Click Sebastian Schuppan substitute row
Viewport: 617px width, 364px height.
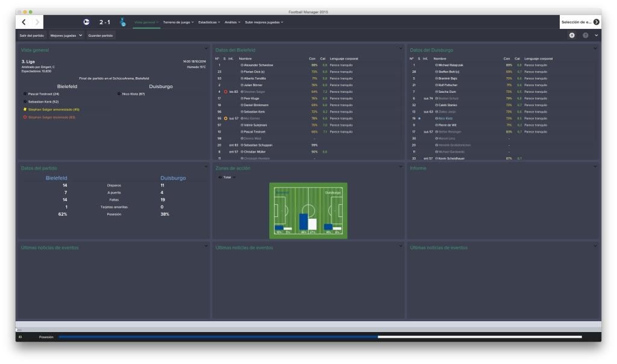[x=308, y=145]
